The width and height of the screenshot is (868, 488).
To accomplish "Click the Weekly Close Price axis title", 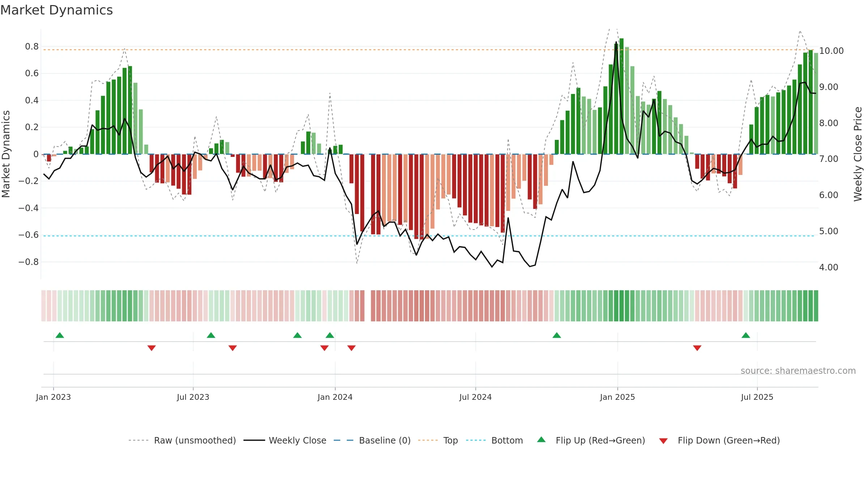I will point(858,154).
